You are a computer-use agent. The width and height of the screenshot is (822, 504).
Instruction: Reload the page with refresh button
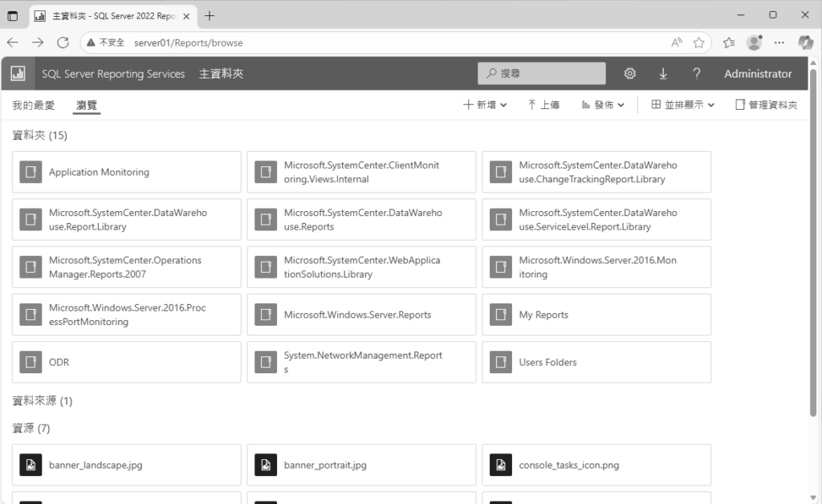coord(63,43)
